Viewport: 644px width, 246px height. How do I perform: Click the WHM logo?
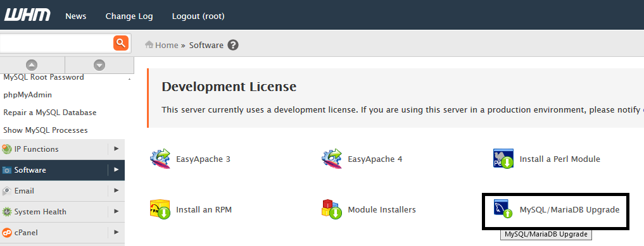pos(27,16)
